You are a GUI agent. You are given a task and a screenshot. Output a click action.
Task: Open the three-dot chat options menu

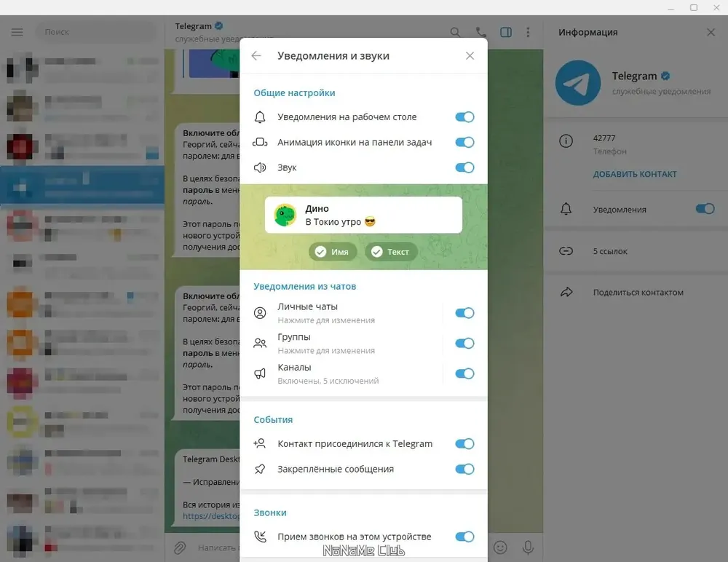[x=529, y=33]
